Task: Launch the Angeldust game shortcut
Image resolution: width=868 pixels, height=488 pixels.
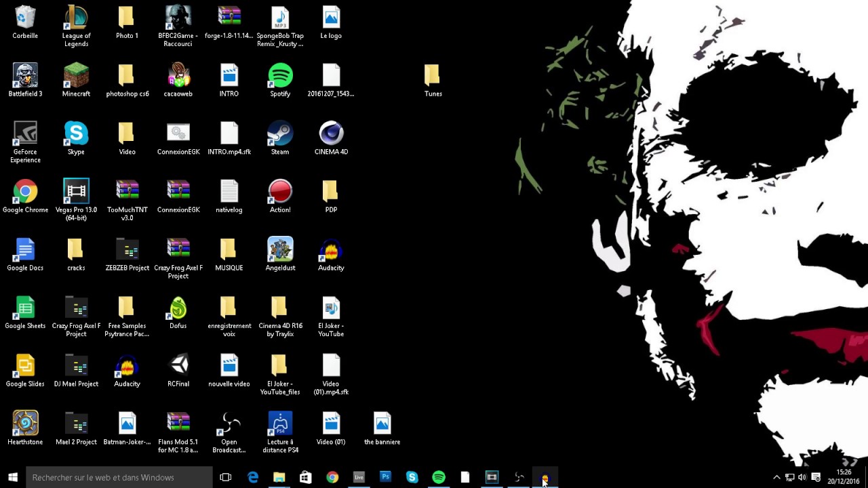Action: (280, 255)
